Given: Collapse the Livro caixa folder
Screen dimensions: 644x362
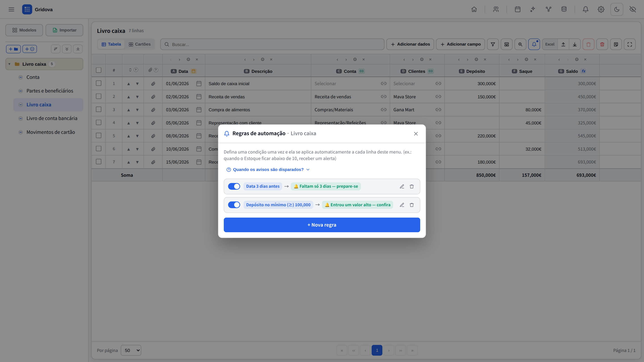Looking at the screenshot, I should pyautogui.click(x=9, y=64).
